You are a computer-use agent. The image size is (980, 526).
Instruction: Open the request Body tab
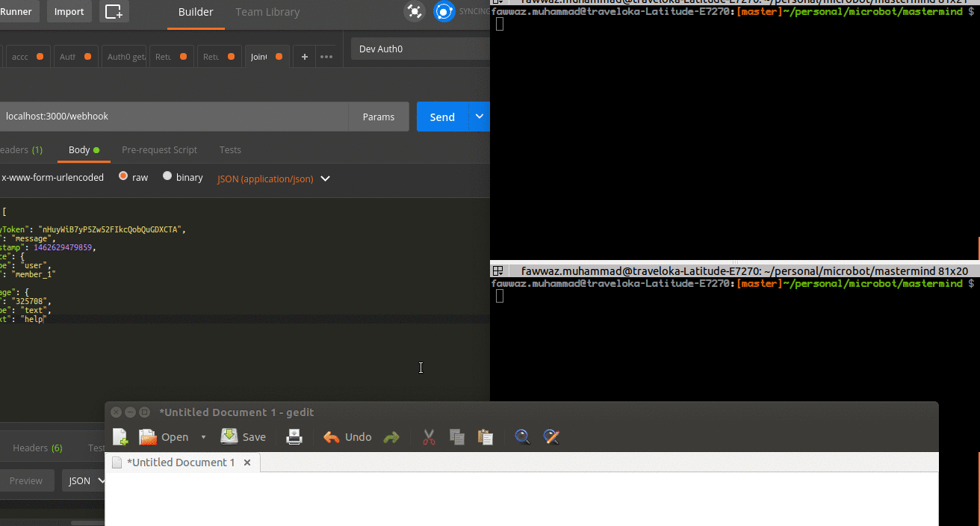[84, 149]
